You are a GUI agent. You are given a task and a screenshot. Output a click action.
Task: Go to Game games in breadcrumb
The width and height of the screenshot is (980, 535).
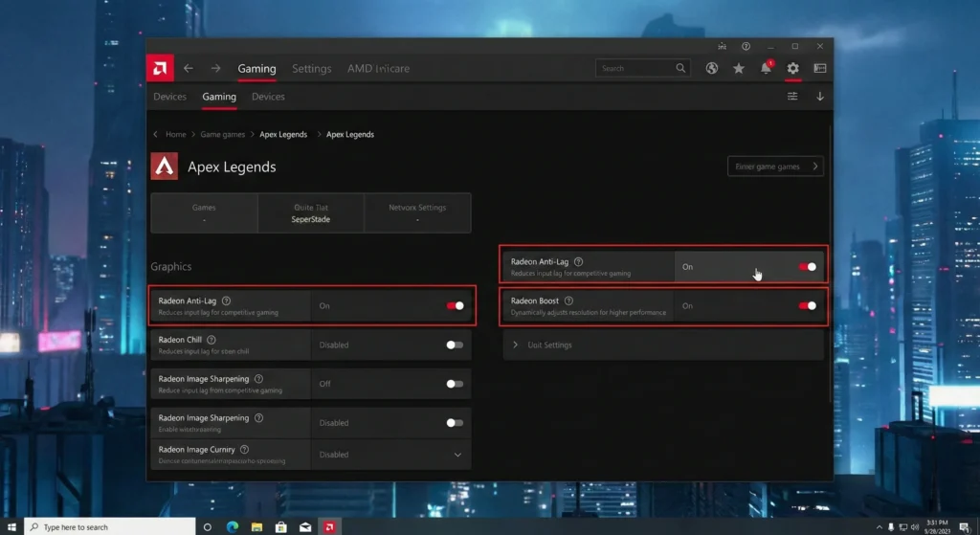(222, 134)
